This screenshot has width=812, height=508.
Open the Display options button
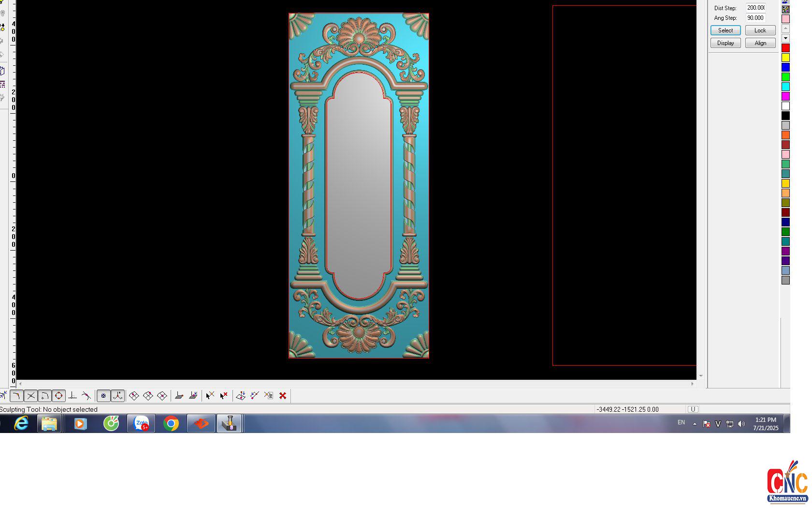coord(725,43)
